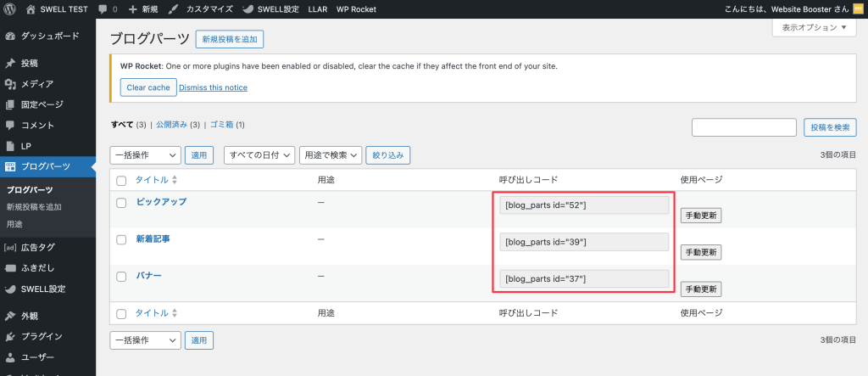
Task: Click 手動更新 for ピックアップ row
Action: click(701, 216)
